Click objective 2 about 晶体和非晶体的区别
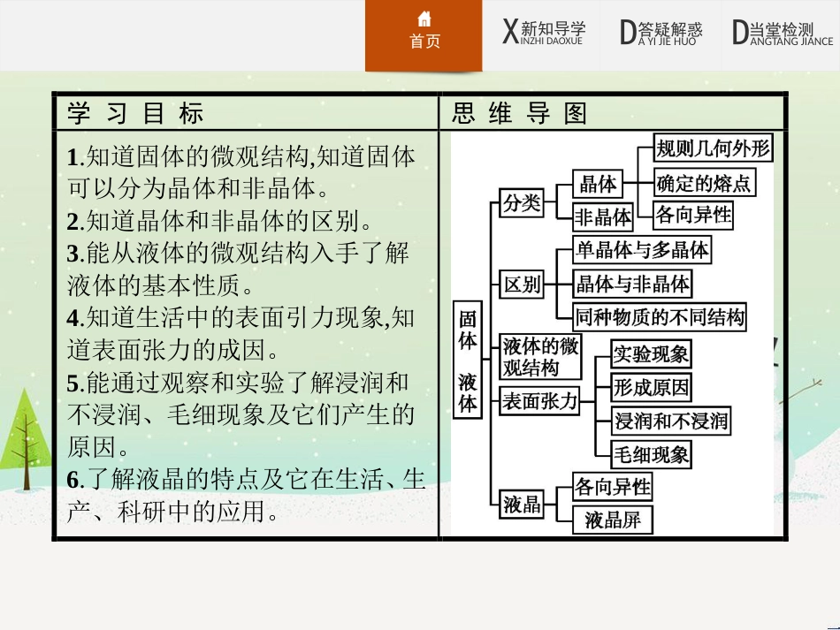The width and height of the screenshot is (840, 630). 219,222
